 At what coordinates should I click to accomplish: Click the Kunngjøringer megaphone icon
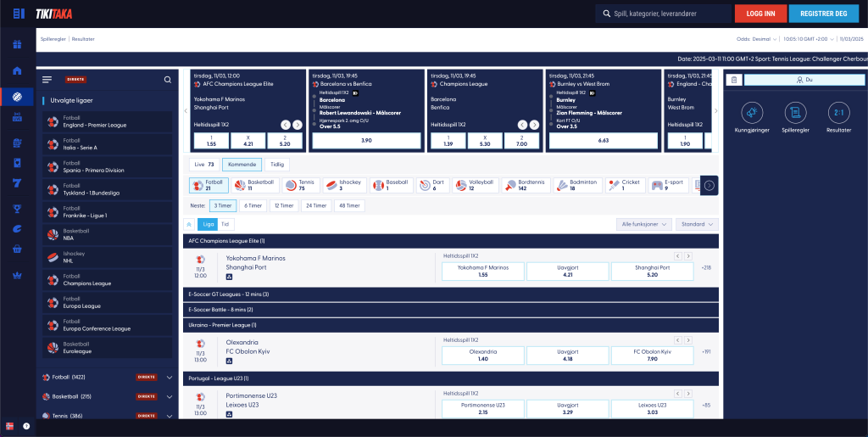[x=751, y=113]
